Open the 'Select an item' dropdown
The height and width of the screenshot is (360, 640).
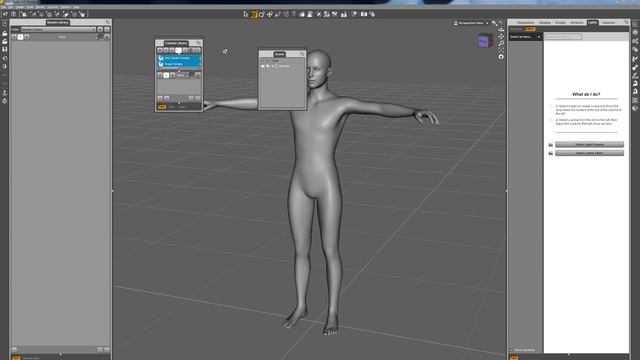pos(525,37)
